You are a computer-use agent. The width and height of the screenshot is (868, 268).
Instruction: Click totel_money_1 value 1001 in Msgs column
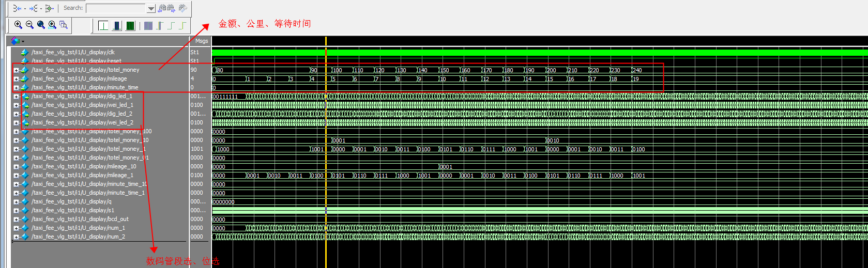pos(197,149)
